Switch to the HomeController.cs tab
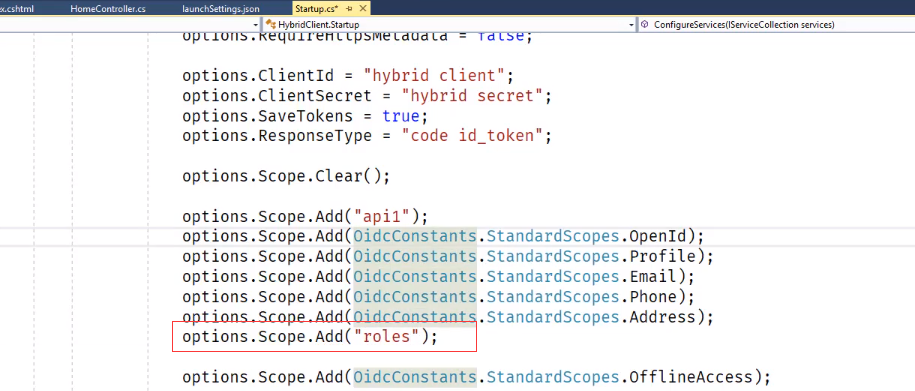This screenshot has height=391, width=915. [x=108, y=9]
